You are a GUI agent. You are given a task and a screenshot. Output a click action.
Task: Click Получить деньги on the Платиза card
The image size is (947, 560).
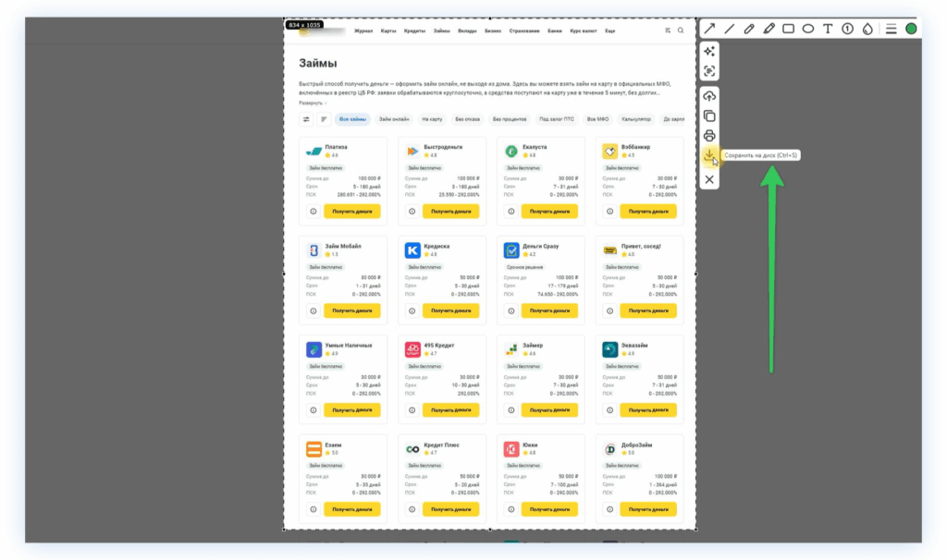tap(352, 212)
